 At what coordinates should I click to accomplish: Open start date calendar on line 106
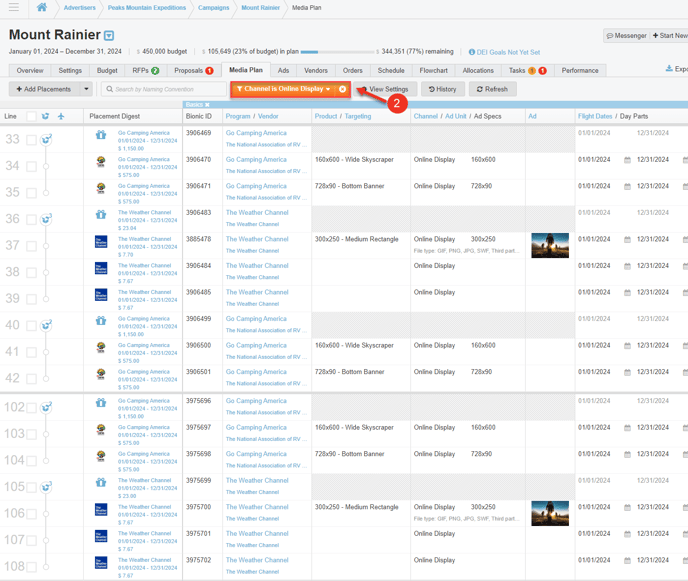coord(627,507)
